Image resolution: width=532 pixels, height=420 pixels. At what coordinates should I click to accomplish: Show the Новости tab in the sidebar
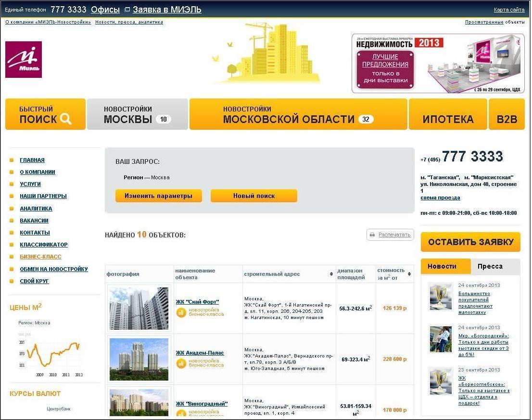tap(445, 266)
